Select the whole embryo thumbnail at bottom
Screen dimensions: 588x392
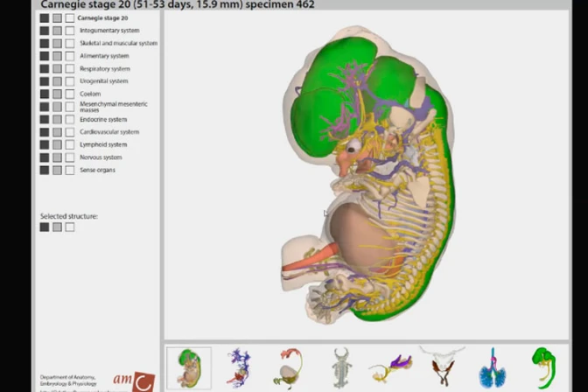tap(189, 367)
